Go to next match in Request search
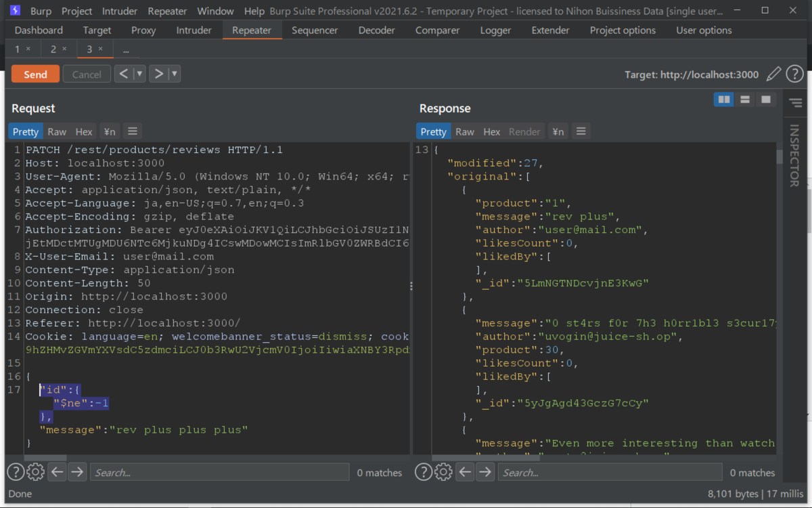Screen dimensions: 812x508 (77, 472)
